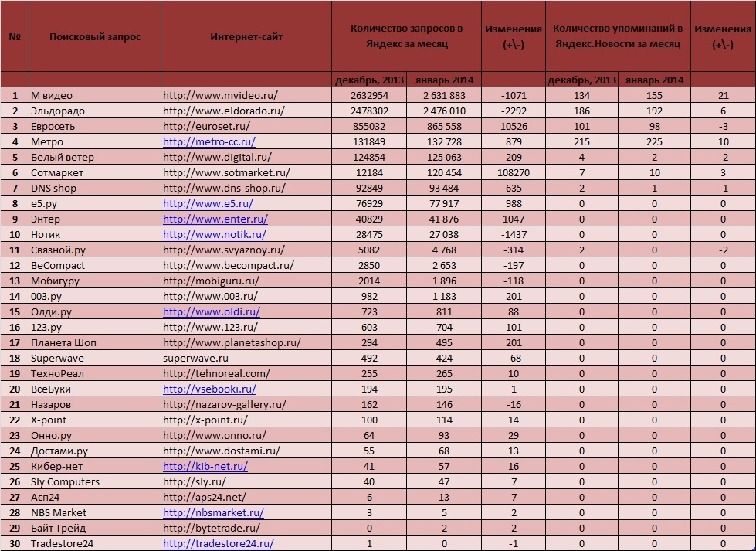
Task: Click the 'DNS shop' cell
Action: (x=95, y=188)
